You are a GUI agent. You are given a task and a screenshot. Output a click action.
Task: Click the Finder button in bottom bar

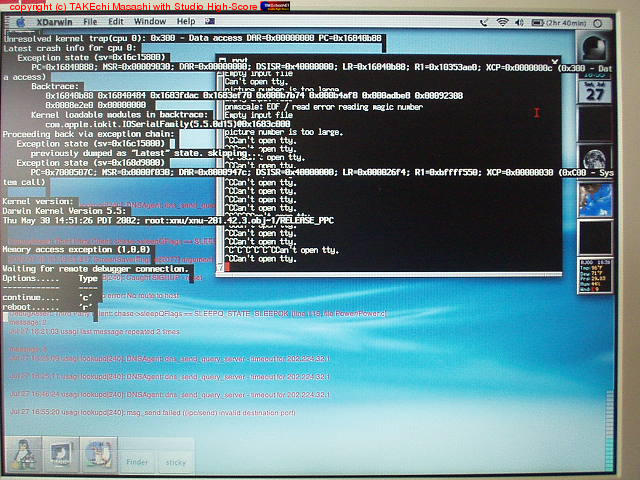(x=136, y=463)
